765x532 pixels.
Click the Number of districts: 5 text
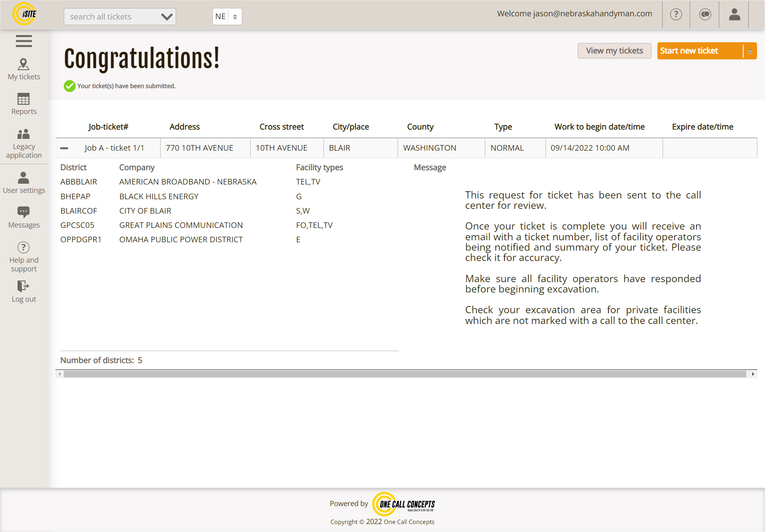(101, 360)
